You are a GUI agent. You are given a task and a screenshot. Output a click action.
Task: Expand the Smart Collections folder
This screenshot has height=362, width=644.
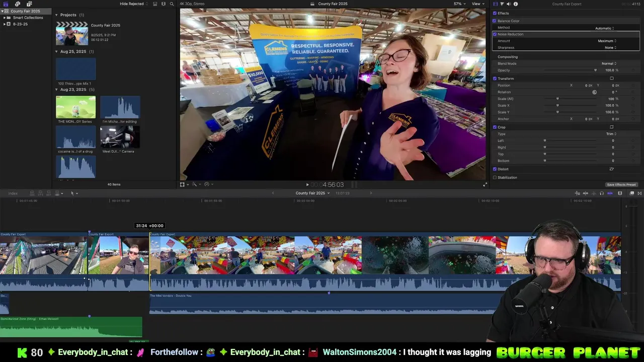[x=5, y=18]
